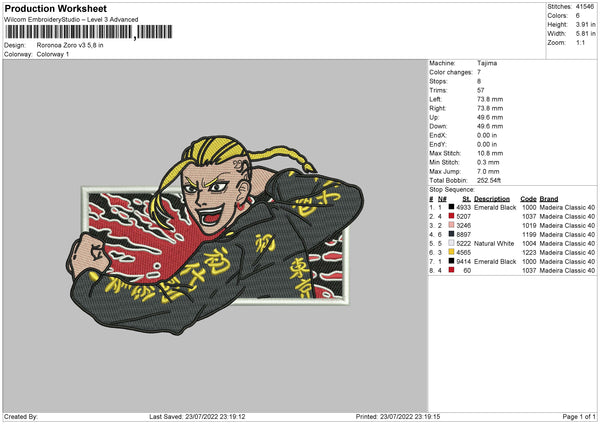
Task: Select the 'Trims:' value '57'
Action: coord(481,90)
